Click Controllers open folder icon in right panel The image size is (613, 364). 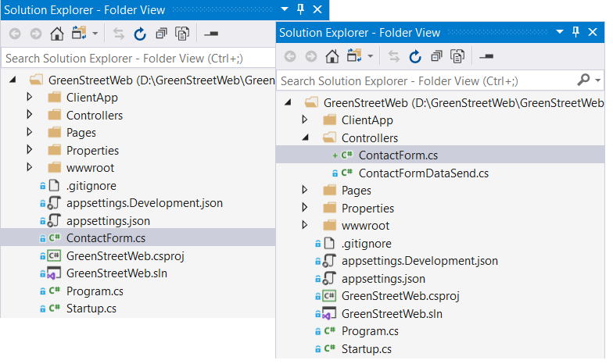tap(329, 137)
